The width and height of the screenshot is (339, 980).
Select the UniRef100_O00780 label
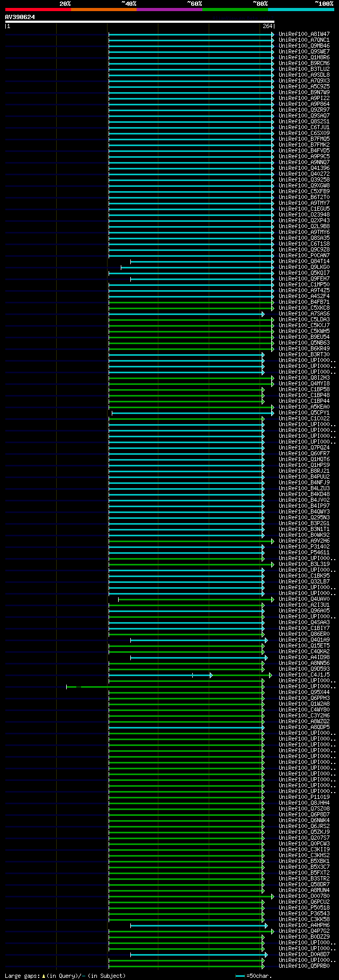coord(304,896)
